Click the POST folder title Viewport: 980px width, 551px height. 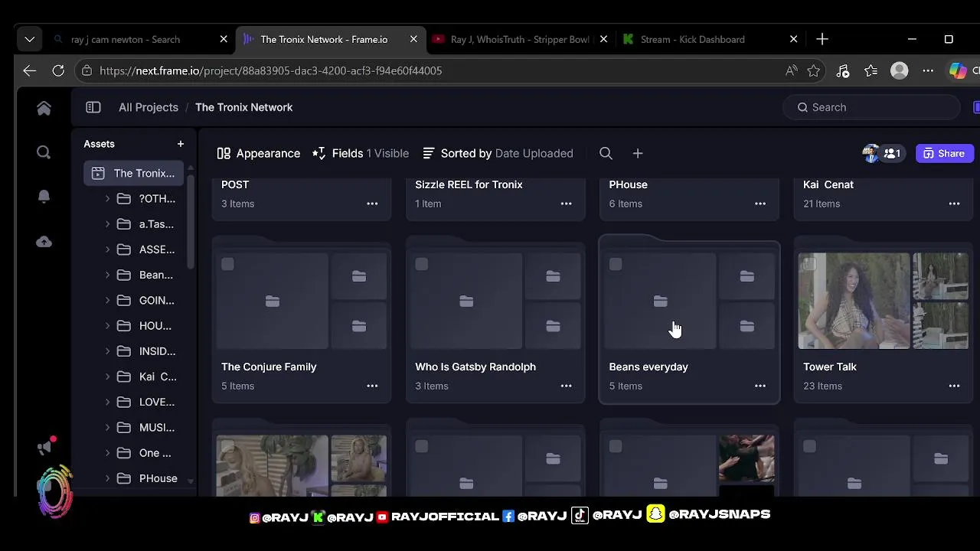[x=235, y=184]
